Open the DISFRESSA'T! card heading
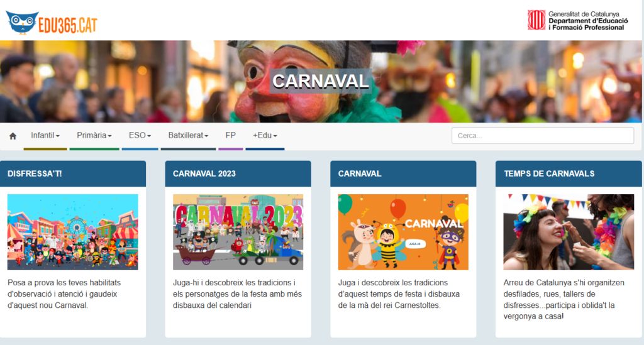Viewport: 644px width, 345px height. point(35,174)
